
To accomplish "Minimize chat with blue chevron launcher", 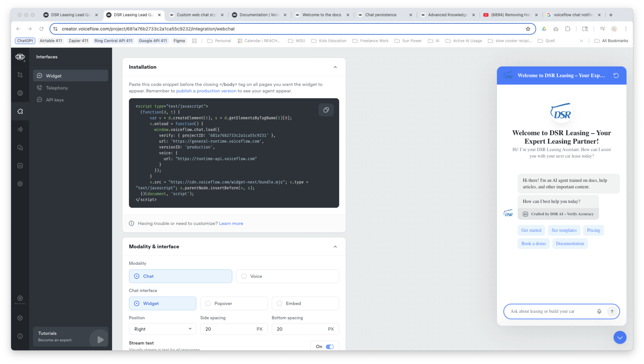I will click(x=620, y=337).
